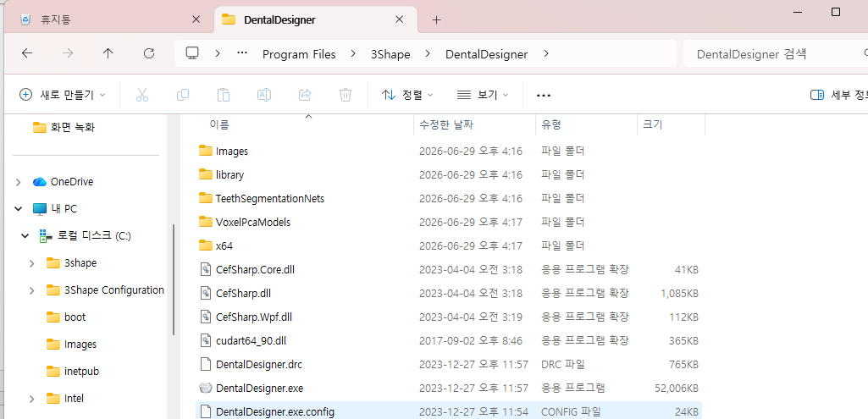Click the copy icon in toolbar
This screenshot has width=868, height=419.
pos(183,95)
